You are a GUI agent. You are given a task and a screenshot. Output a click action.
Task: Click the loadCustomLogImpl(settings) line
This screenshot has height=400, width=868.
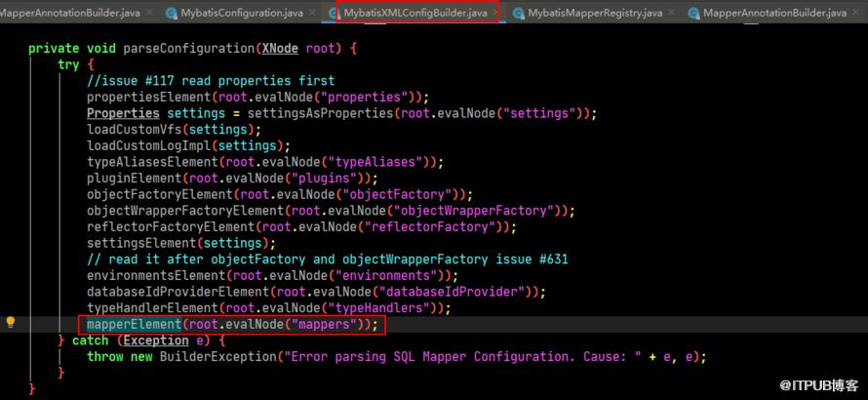188,145
